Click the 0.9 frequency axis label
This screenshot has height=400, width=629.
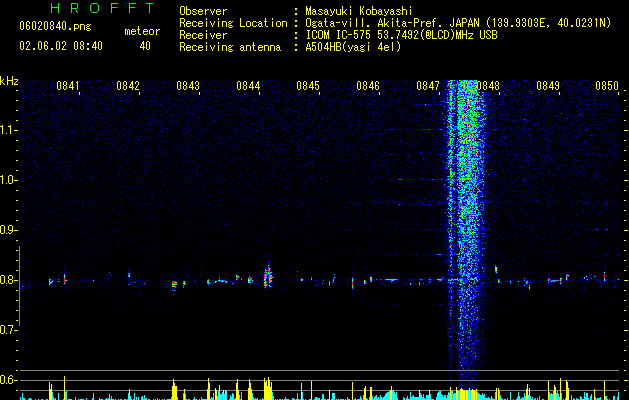click(8, 230)
